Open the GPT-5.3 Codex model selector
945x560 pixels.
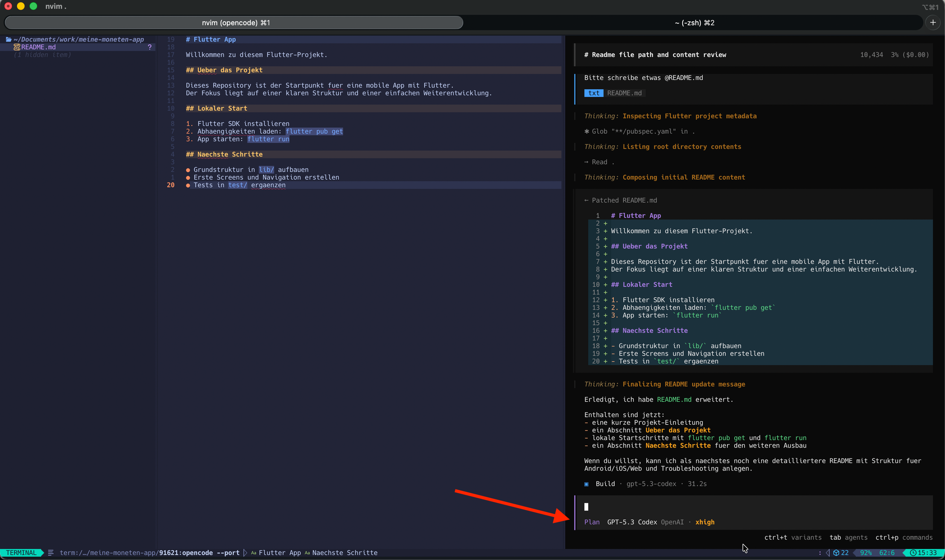tap(632, 522)
